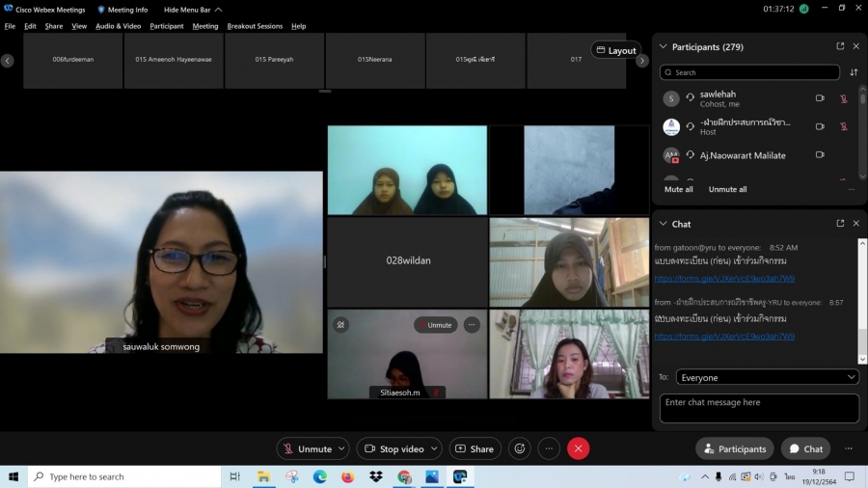Open the reactions emoji button

(520, 448)
